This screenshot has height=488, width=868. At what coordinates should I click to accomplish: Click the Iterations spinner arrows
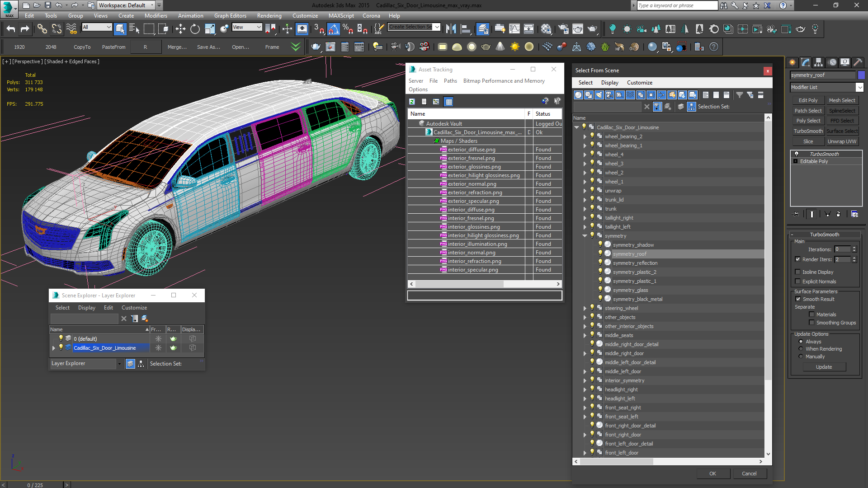[x=854, y=249]
